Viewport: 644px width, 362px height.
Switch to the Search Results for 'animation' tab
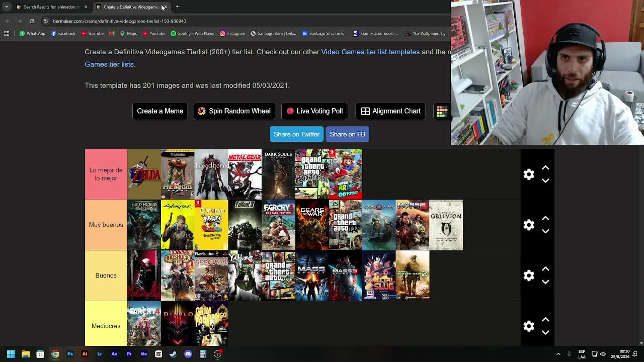tap(51, 7)
